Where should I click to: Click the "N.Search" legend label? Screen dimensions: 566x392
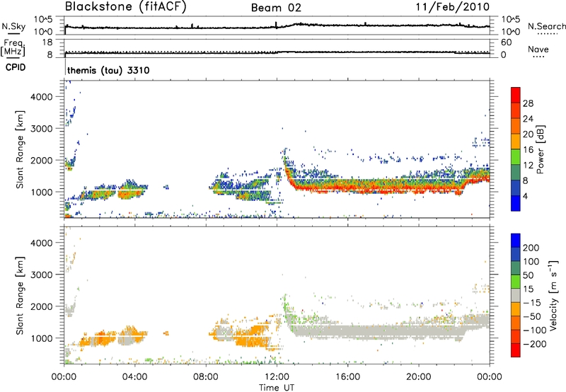click(547, 26)
